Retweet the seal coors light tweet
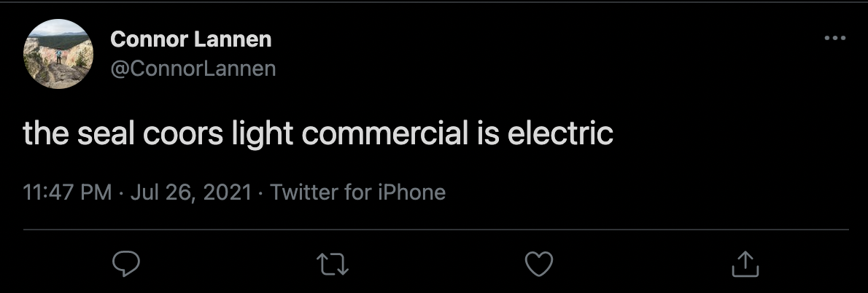The height and width of the screenshot is (293, 868). click(333, 265)
